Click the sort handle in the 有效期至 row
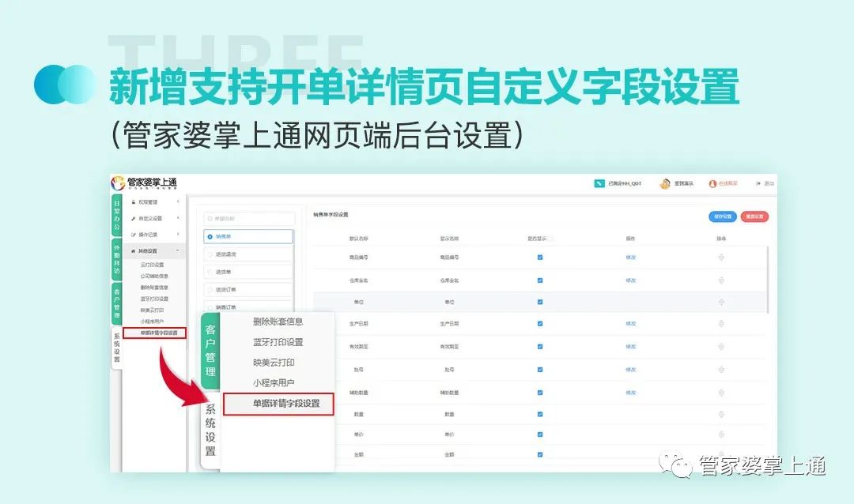This screenshot has width=854, height=504. [x=721, y=347]
